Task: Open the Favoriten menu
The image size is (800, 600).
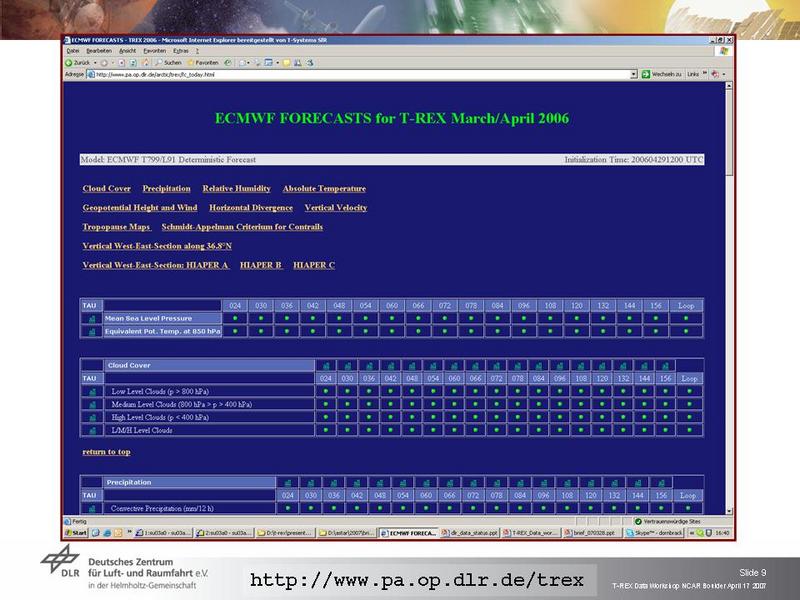Action: click(x=155, y=51)
